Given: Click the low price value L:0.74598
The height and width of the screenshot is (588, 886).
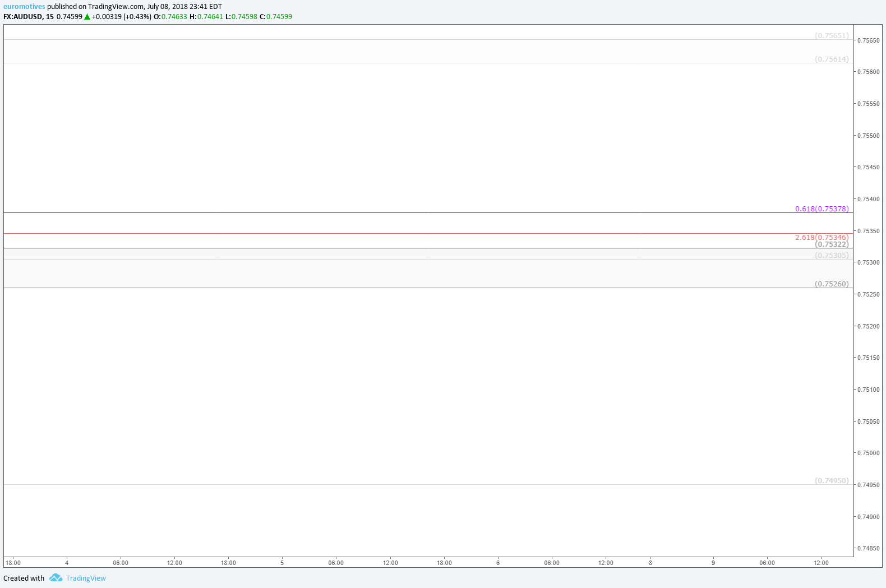Looking at the screenshot, I should [x=241, y=17].
